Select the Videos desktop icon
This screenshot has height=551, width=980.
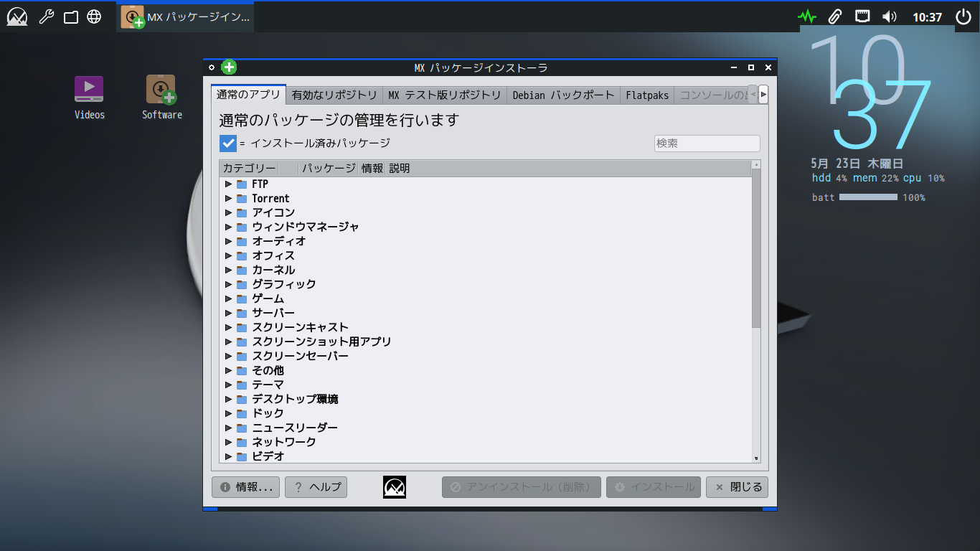point(89,98)
